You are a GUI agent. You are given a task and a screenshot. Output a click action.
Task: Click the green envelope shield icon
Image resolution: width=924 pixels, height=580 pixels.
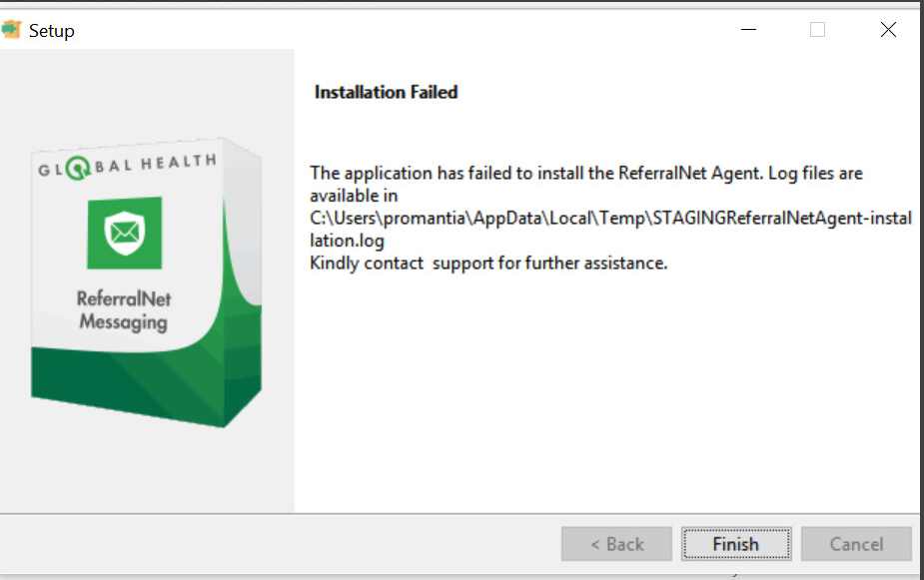(124, 233)
